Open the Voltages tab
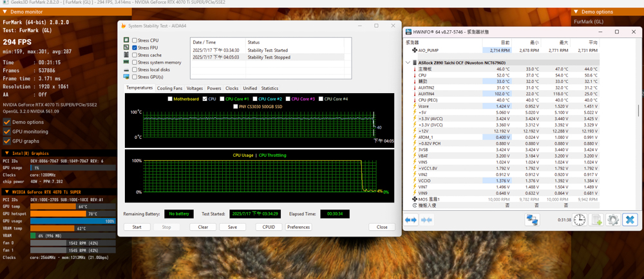Screen dimensions: 644x279 click(x=194, y=88)
